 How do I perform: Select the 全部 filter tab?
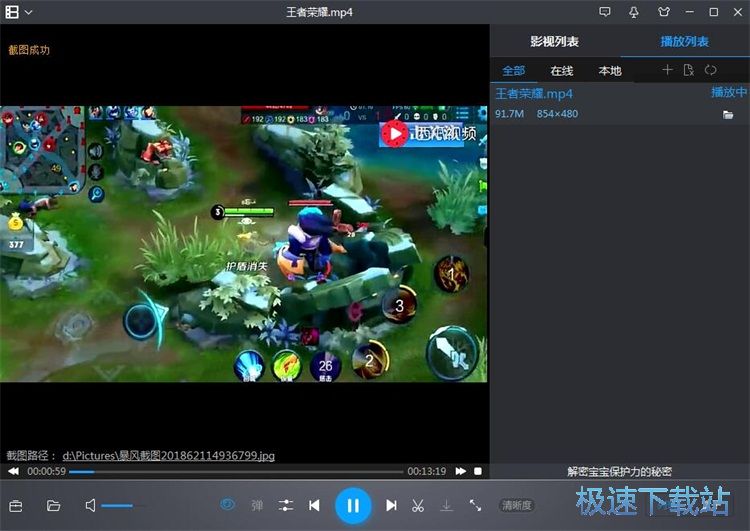[514, 71]
